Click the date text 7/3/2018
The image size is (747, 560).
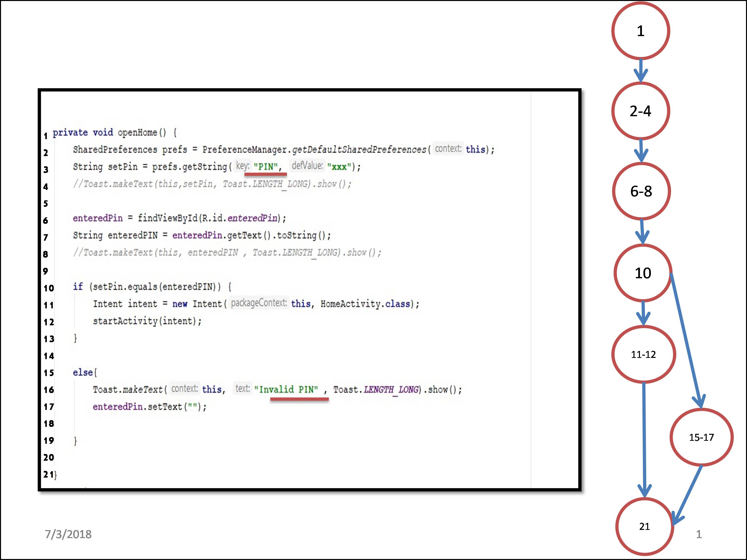pyautogui.click(x=68, y=534)
